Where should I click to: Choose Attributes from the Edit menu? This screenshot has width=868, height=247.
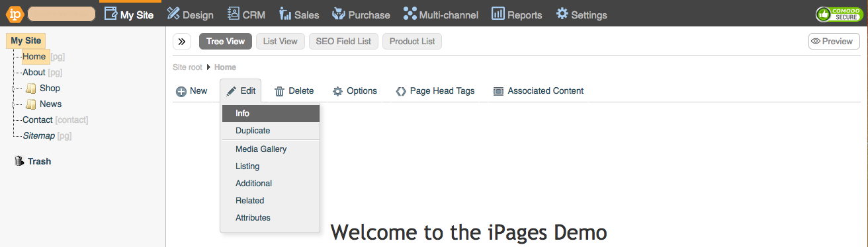(x=270, y=218)
